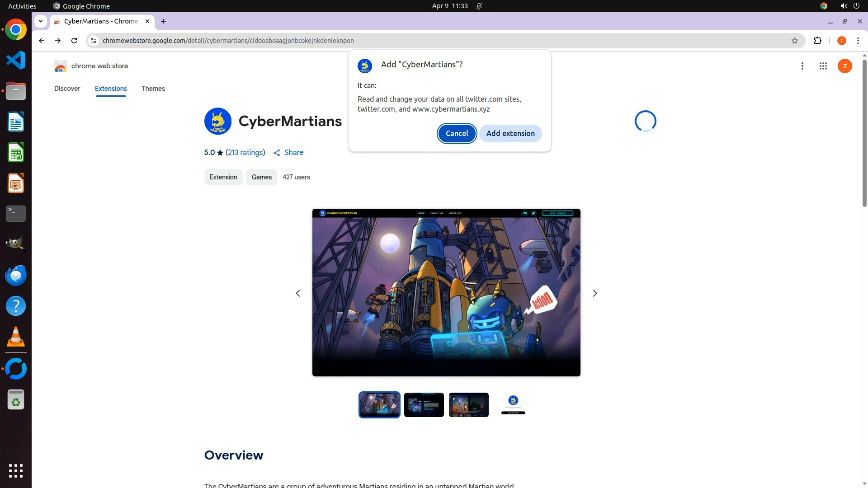Image resolution: width=868 pixels, height=488 pixels.
Task: Cancel the add extension dialog
Action: point(457,133)
